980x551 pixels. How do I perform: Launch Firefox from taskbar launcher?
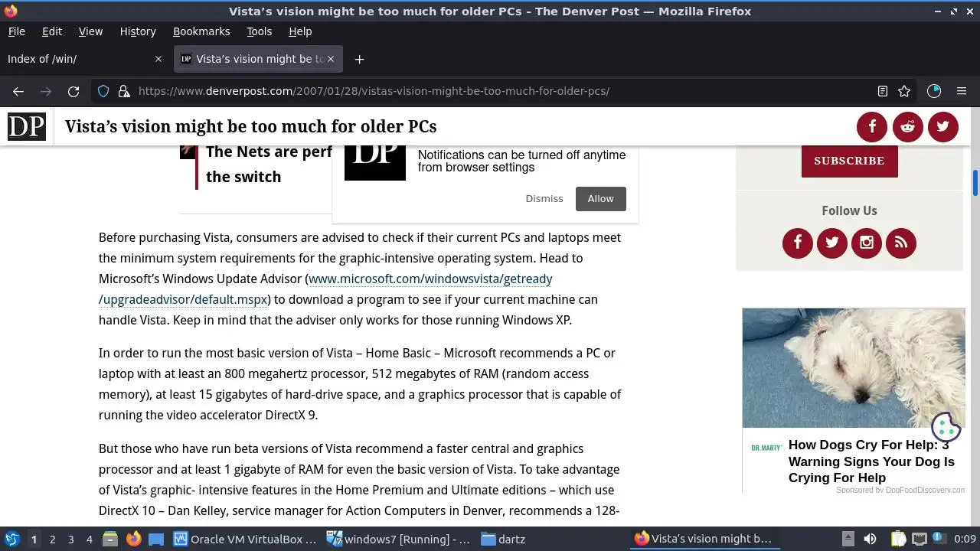click(133, 539)
